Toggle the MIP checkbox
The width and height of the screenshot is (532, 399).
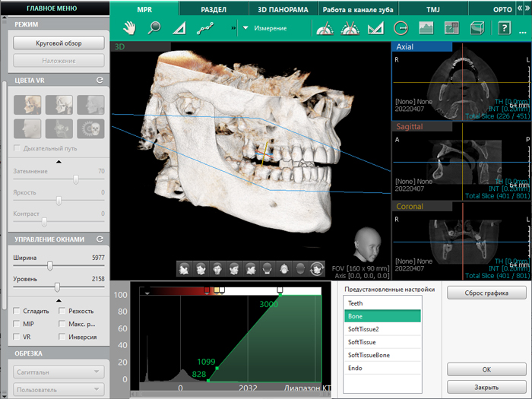pyautogui.click(x=17, y=323)
